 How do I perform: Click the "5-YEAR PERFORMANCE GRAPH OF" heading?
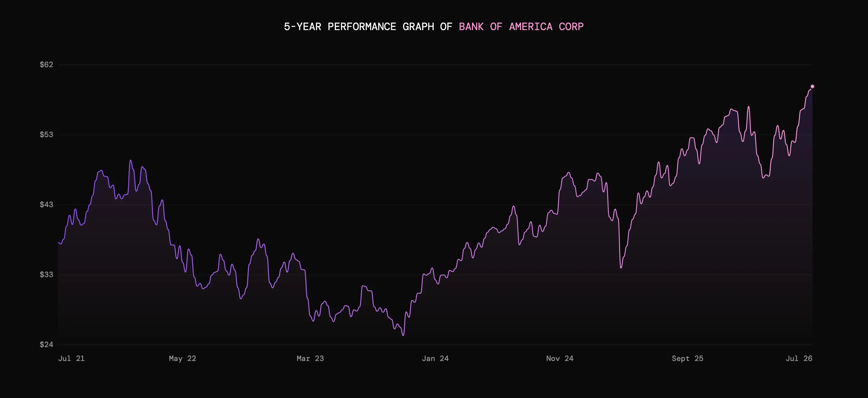pos(368,27)
